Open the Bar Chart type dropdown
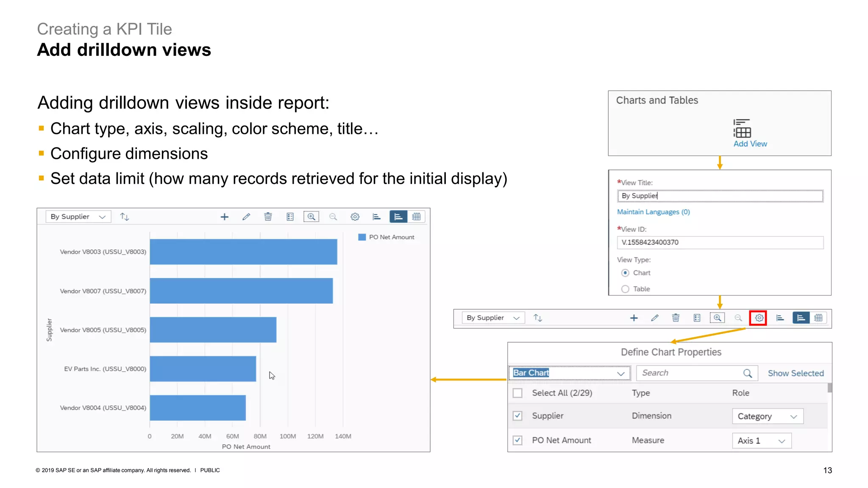This screenshot has width=868, height=488. [620, 373]
